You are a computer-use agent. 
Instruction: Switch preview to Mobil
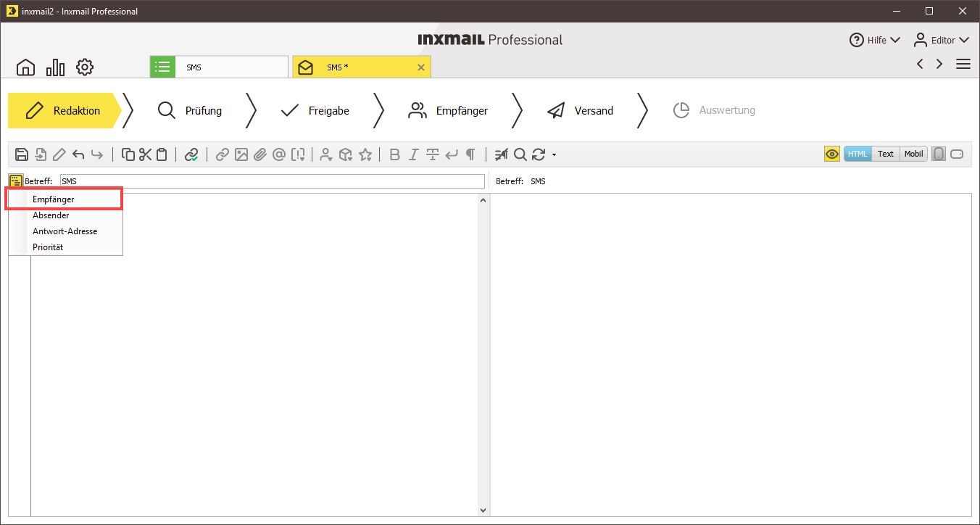coord(913,154)
